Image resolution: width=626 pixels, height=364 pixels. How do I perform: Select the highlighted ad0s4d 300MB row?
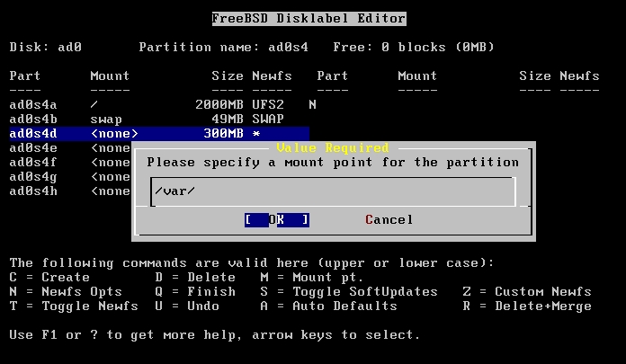159,134
